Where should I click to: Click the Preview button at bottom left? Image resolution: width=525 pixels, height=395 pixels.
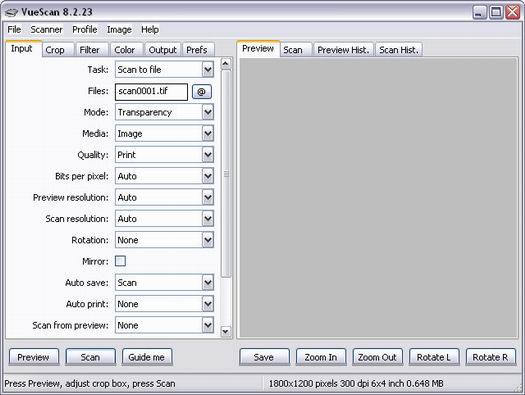[34, 357]
